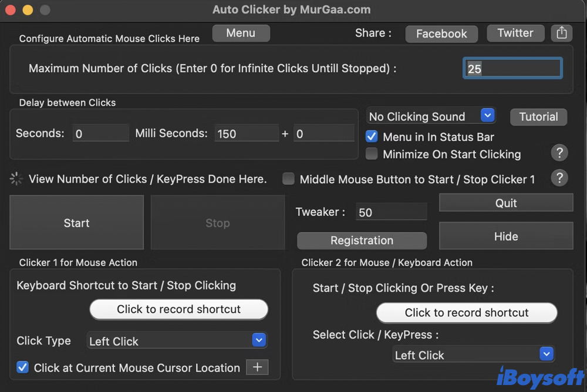Open the No Clicking Sound dropdown
The width and height of the screenshot is (587, 392).
(431, 116)
